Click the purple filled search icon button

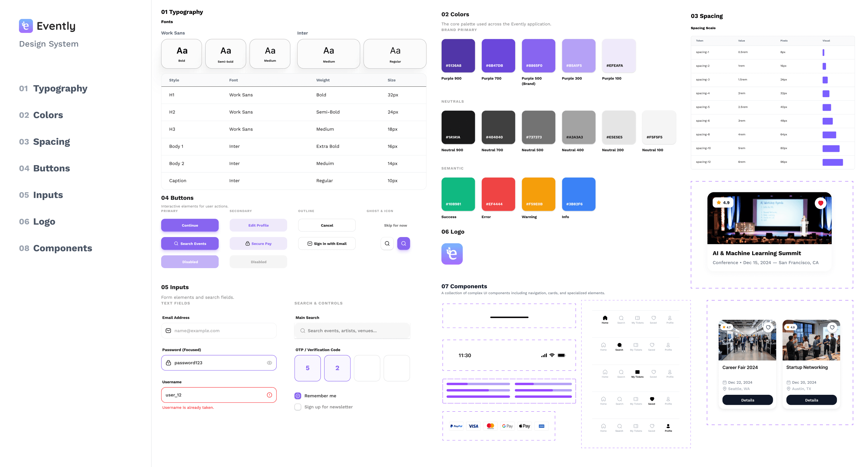(x=403, y=244)
